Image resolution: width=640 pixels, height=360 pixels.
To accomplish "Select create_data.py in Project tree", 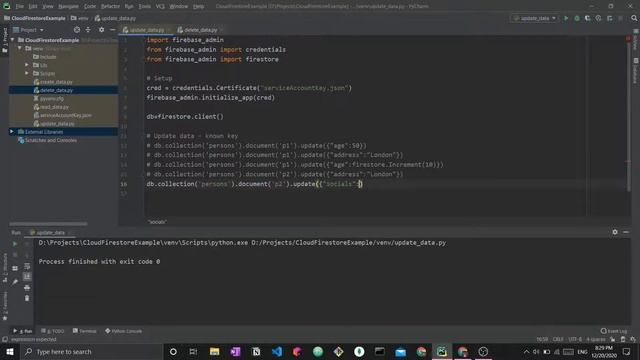I will [56, 82].
